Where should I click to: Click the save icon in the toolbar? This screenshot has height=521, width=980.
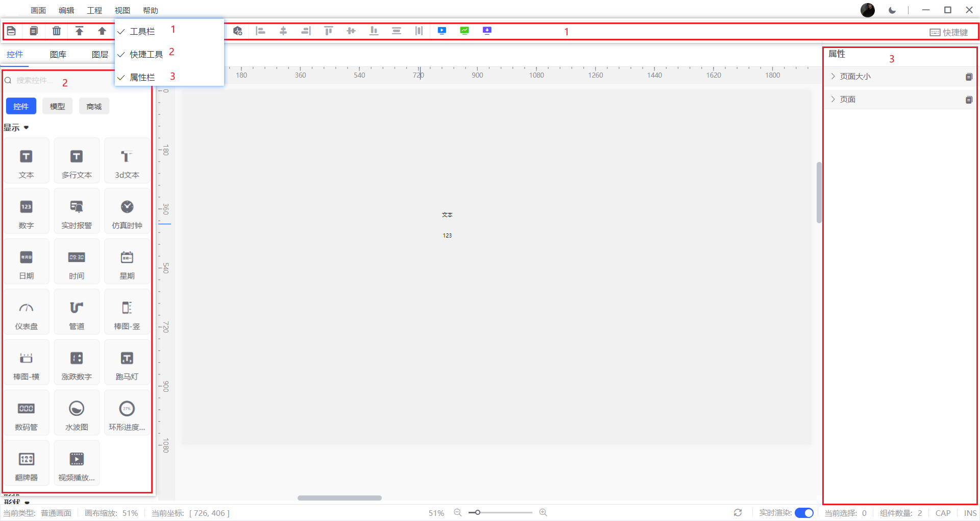coord(11,31)
